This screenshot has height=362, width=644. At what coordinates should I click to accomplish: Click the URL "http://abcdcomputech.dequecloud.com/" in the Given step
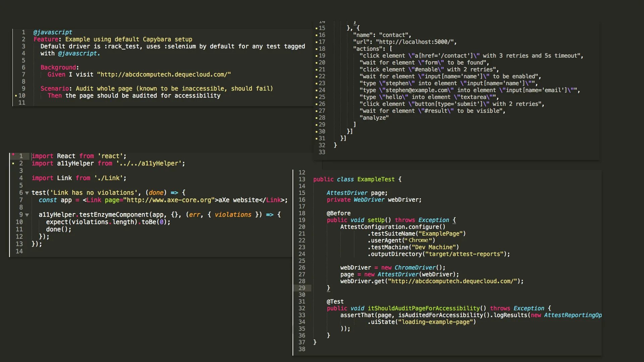[x=164, y=74]
